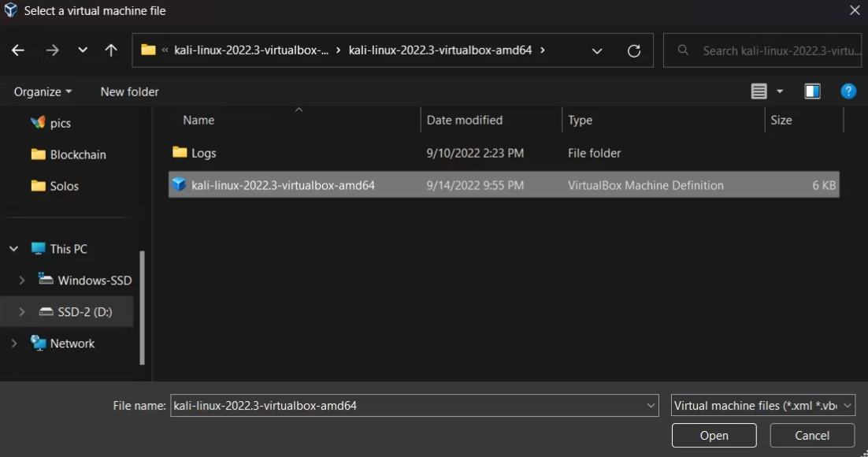
Task: Collapse the This PC tree node
Action: 14,249
